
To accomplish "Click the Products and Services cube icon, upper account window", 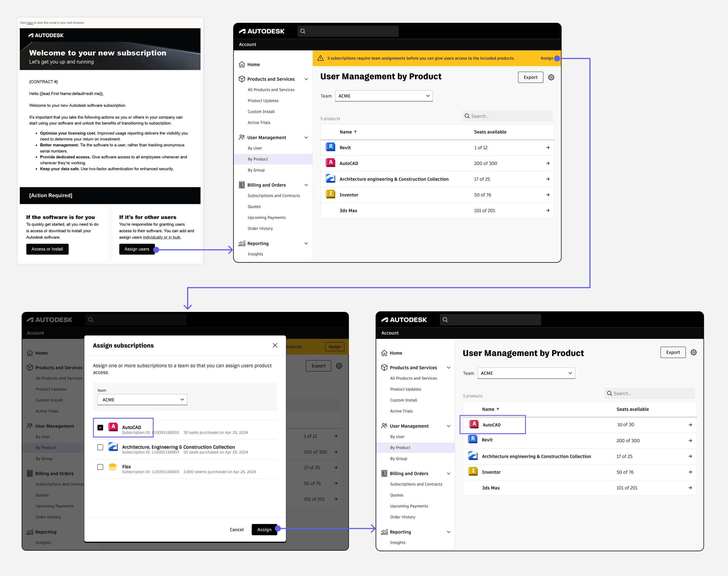I will tap(242, 79).
